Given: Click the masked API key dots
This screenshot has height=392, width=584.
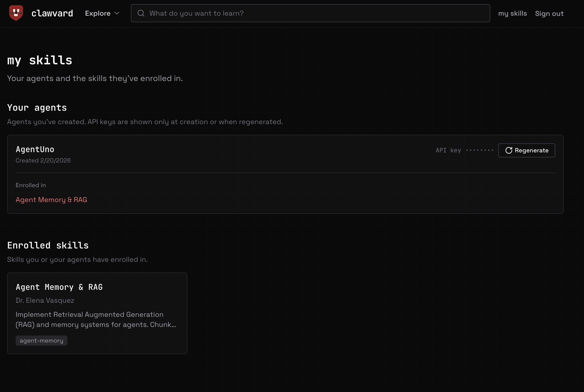Looking at the screenshot, I should click(480, 150).
